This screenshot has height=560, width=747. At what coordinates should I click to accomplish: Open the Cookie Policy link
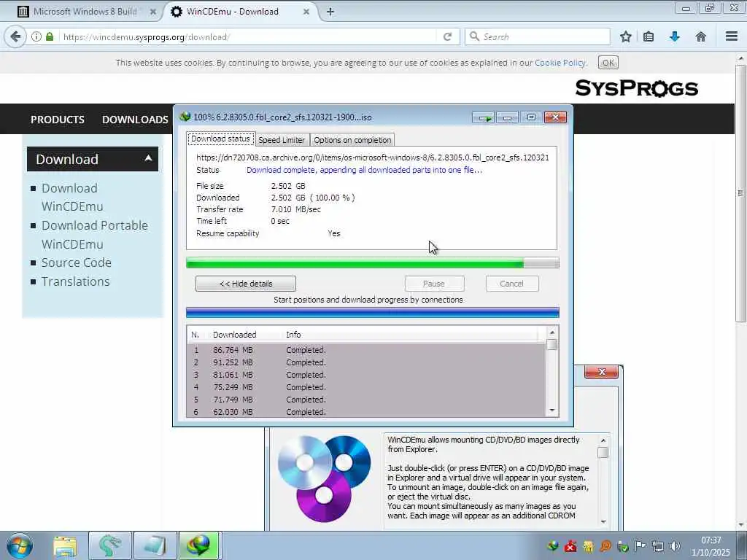coord(560,63)
